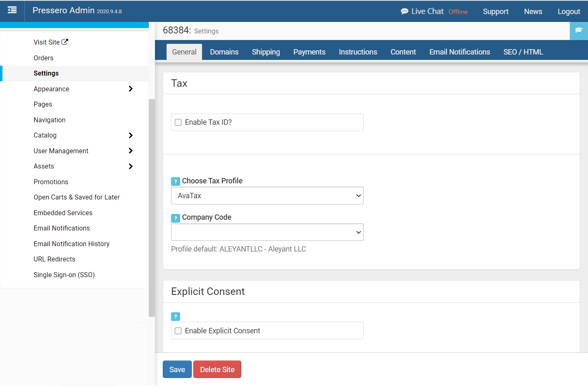Select the Content tab
The height and width of the screenshot is (387, 588).
coord(403,52)
